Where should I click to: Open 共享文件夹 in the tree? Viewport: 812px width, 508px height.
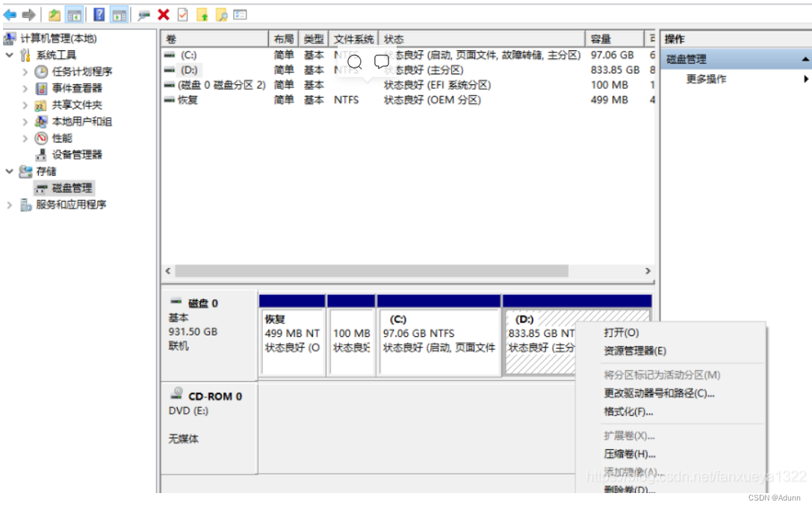[77, 105]
